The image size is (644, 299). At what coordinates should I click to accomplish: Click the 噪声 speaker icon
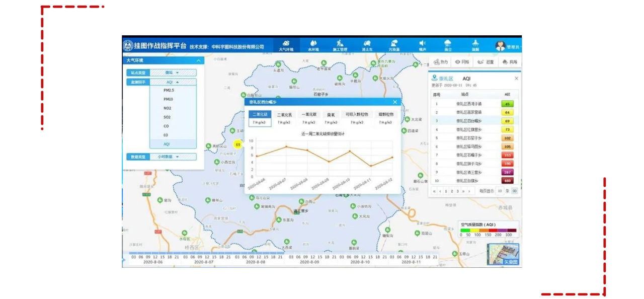[423, 45]
